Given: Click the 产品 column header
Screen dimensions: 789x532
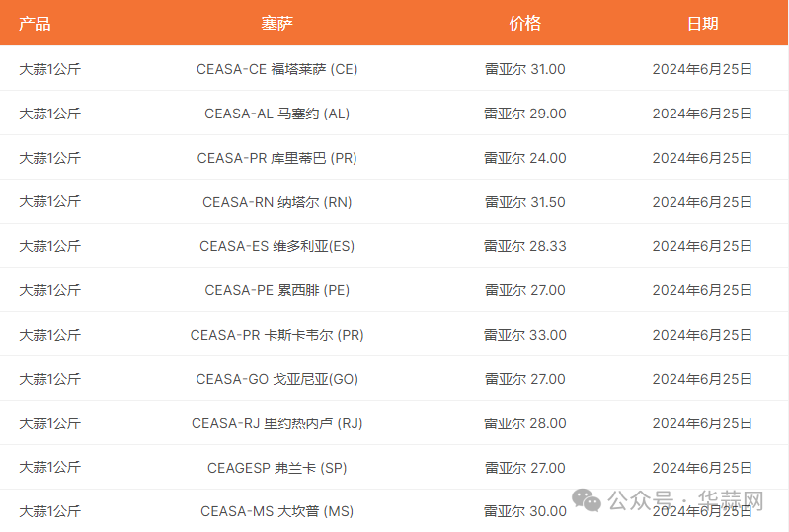Looking at the screenshot, I should coord(35,24).
